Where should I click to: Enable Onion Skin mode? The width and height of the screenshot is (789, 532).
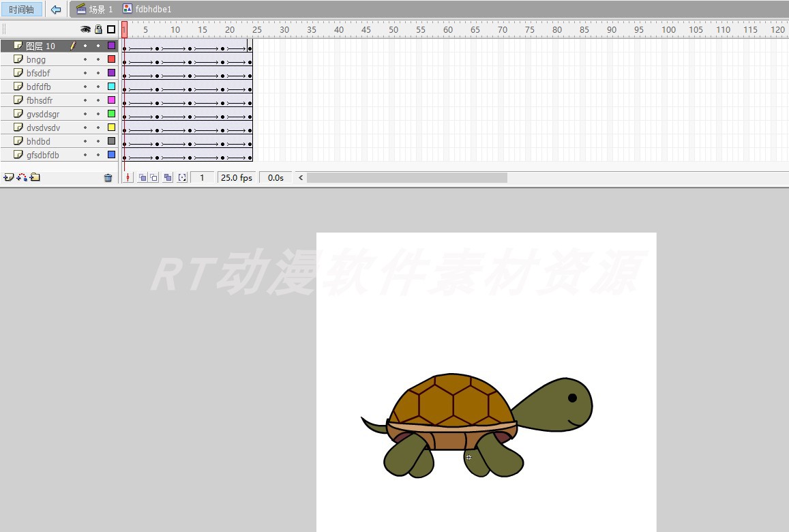pos(144,177)
